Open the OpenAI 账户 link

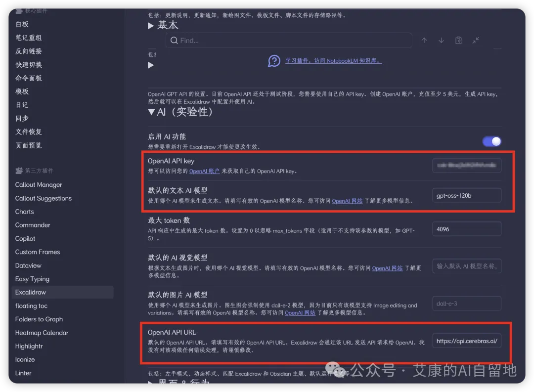click(x=204, y=171)
